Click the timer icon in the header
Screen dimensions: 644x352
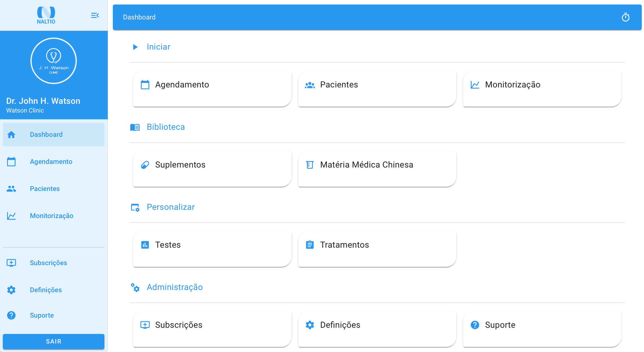625,17
